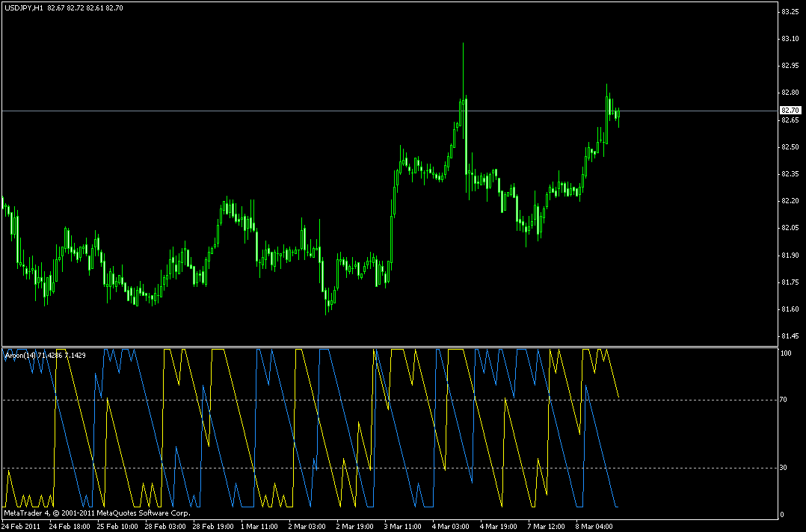Choose the 2 Mar 19:00 time label

point(355,526)
